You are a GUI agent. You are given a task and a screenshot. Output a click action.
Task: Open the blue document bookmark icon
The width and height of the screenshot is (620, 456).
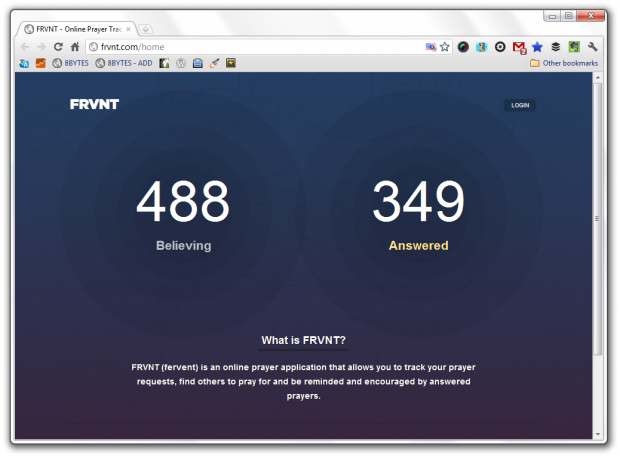click(x=198, y=63)
